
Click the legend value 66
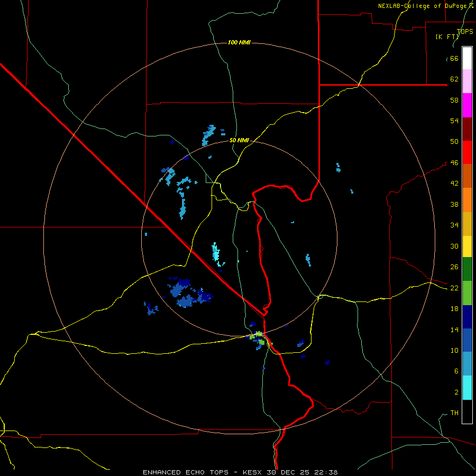454,59
